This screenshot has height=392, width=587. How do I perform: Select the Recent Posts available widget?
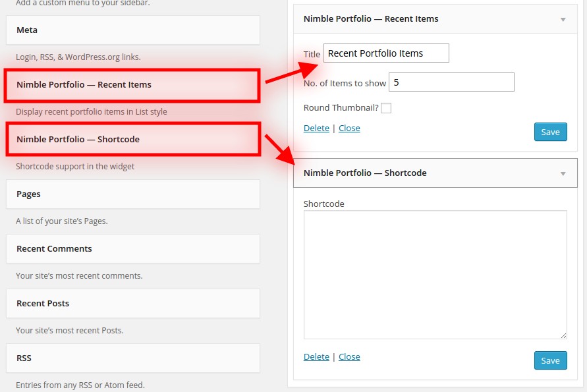tap(133, 303)
